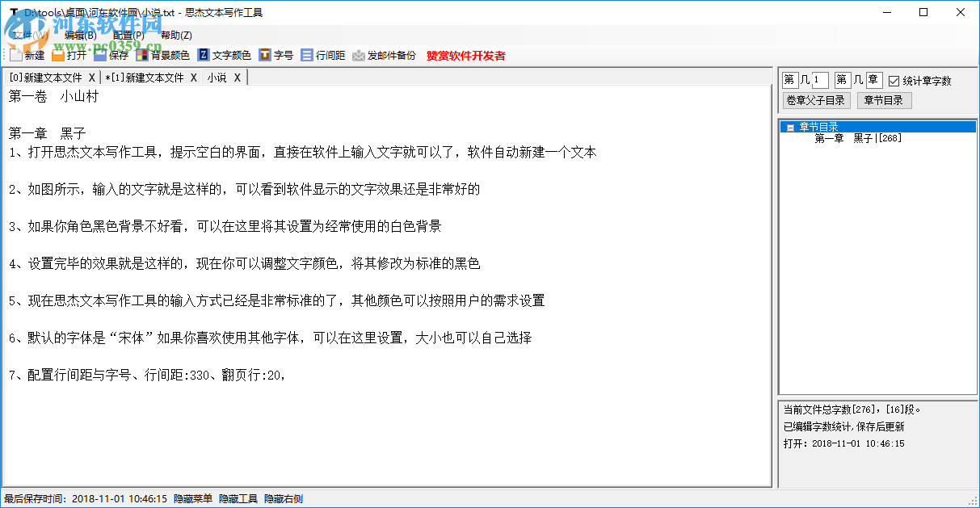Click the line starting with 4、设置完毕的效果
The width and height of the screenshot is (980, 508).
pyautogui.click(x=244, y=263)
